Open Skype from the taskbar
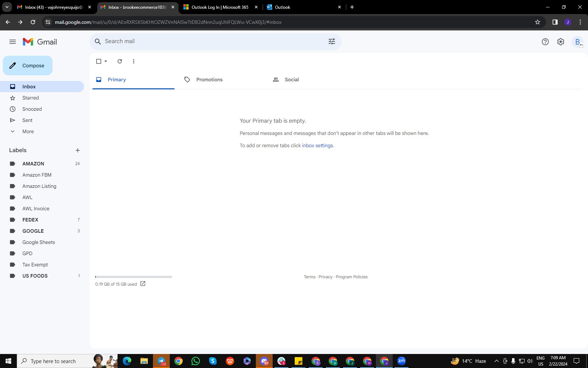This screenshot has width=588, height=368. 213,361
